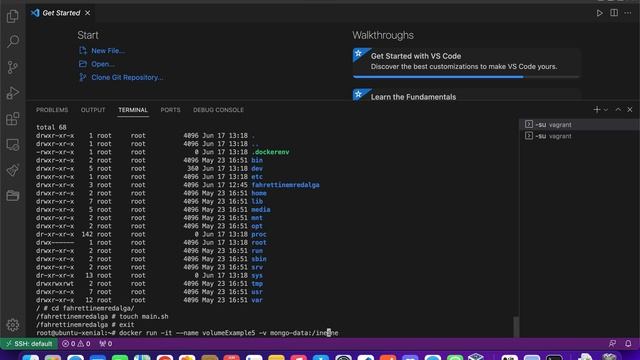Screen dimensions: 640x360
Task: Open the Run and Debug view
Action: 13,93
